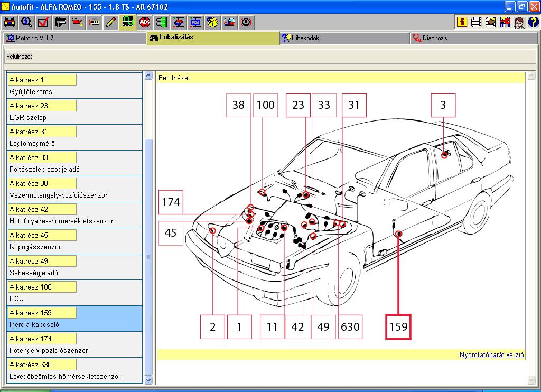Click diagram label box 33

[x=324, y=105]
